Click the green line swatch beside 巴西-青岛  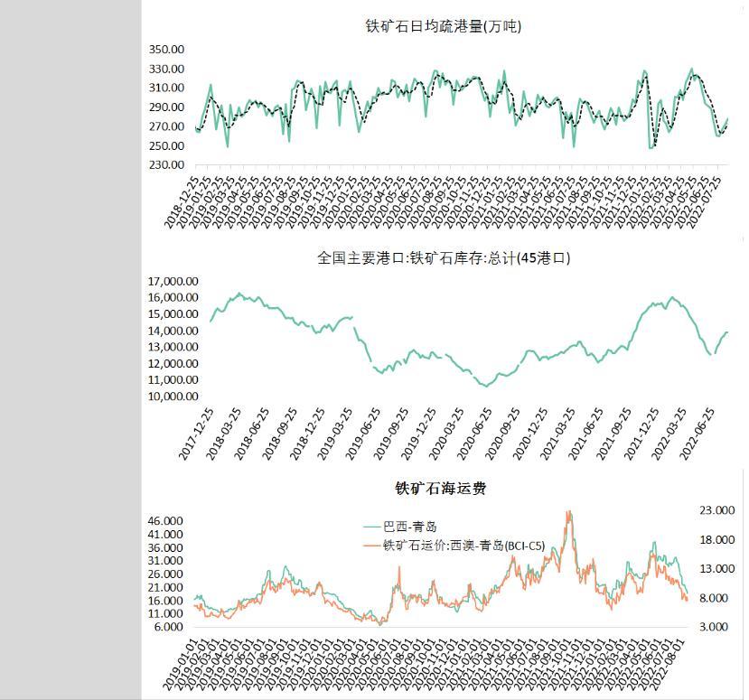coord(371,526)
